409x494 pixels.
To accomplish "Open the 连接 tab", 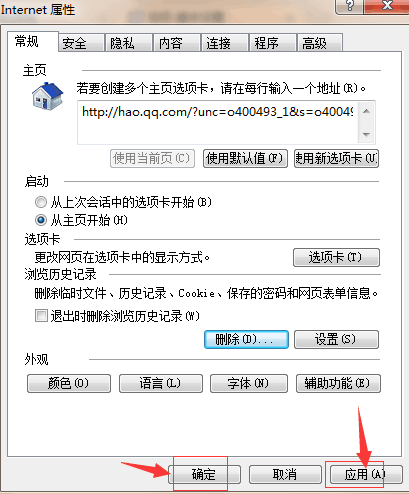I will (224, 43).
